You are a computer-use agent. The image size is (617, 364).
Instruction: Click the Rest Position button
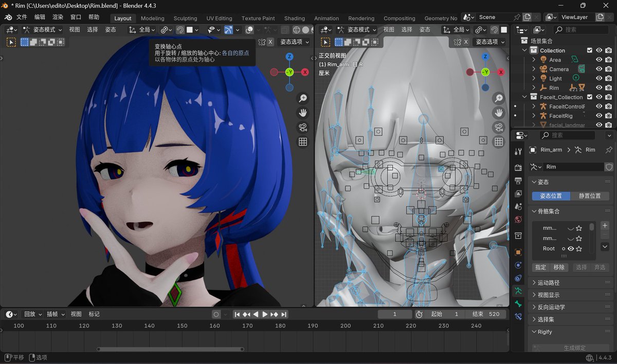590,196
